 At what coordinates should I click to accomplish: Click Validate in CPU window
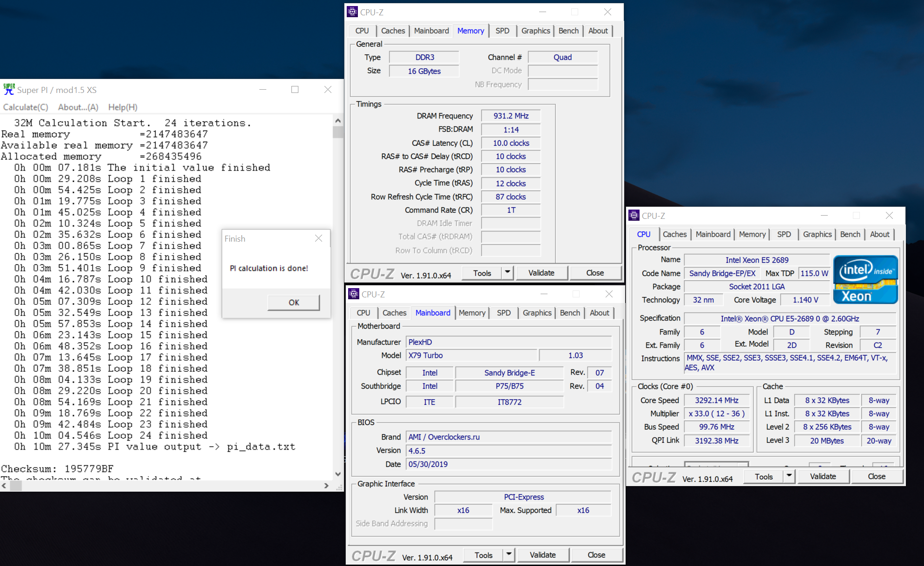(x=823, y=476)
